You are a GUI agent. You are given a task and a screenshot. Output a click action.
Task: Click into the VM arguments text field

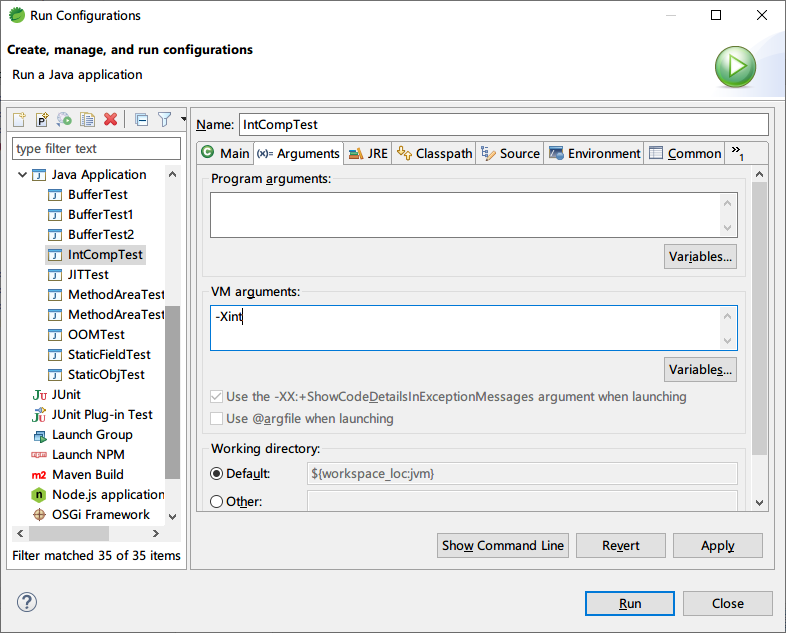[x=465, y=328]
